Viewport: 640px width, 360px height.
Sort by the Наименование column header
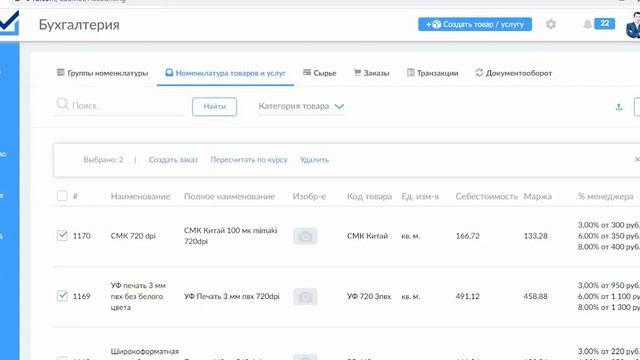(140, 196)
